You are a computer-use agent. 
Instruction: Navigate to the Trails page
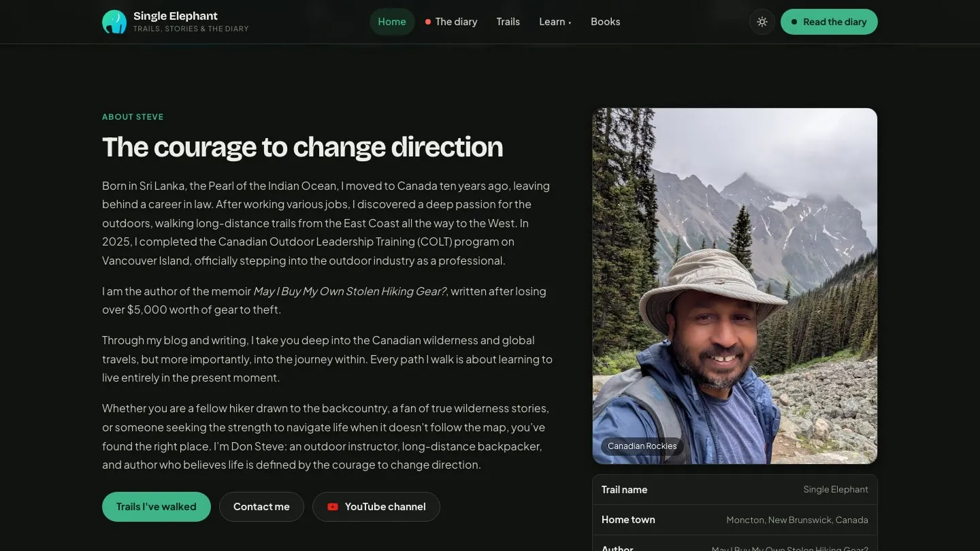pos(508,22)
